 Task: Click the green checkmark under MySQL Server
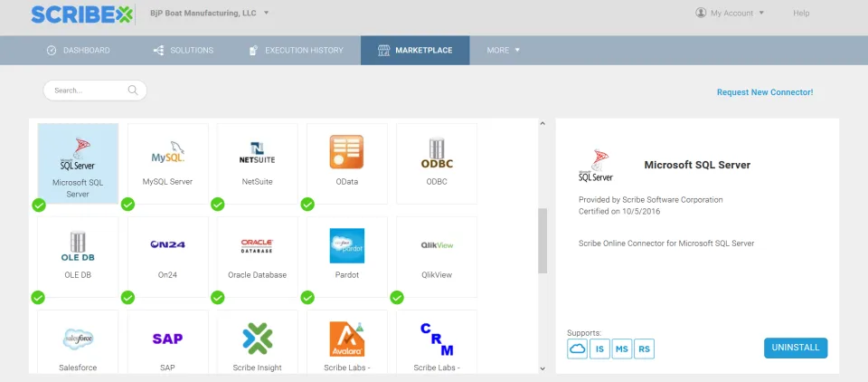click(x=127, y=205)
